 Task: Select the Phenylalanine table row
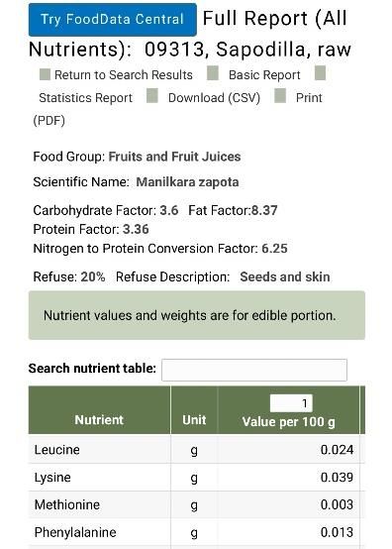click(197, 532)
